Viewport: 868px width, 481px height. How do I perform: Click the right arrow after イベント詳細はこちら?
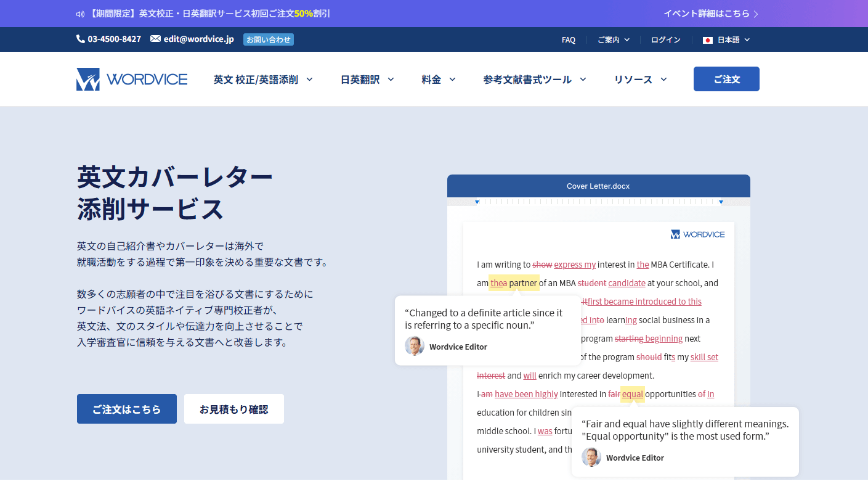point(756,14)
